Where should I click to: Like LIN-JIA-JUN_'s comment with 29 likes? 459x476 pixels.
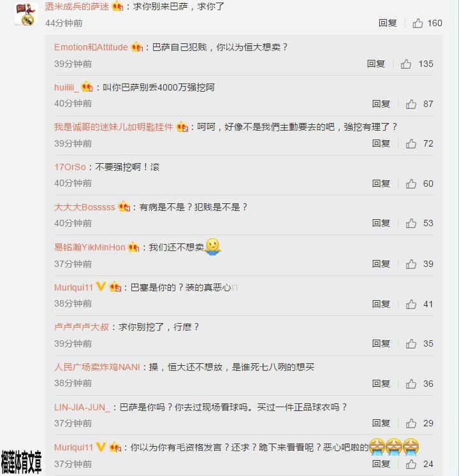[411, 423]
